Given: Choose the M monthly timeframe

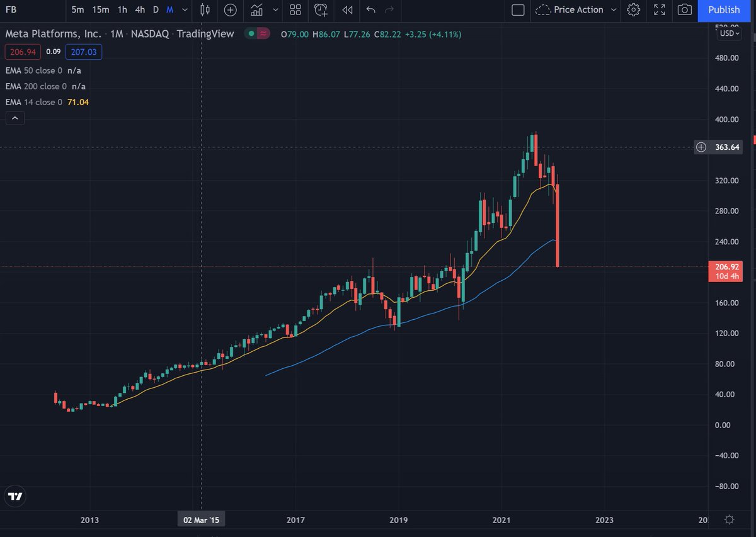Looking at the screenshot, I should coord(170,9).
